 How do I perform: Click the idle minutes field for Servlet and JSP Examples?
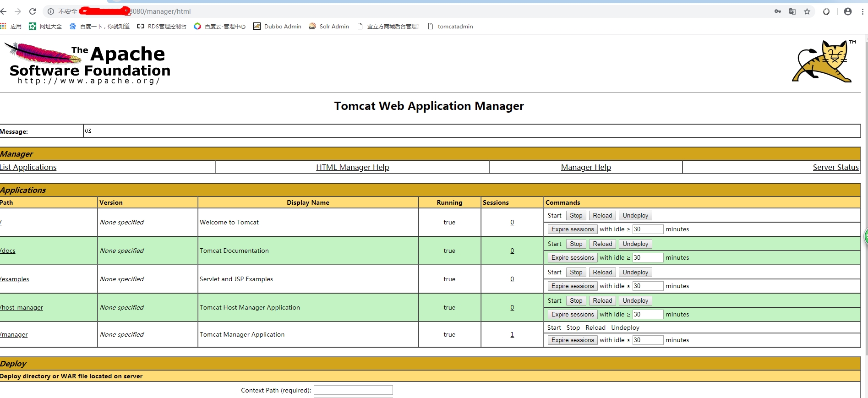(648, 286)
